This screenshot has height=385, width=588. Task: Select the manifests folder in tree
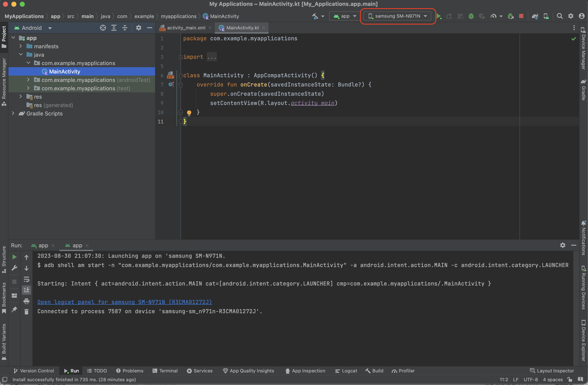46,46
